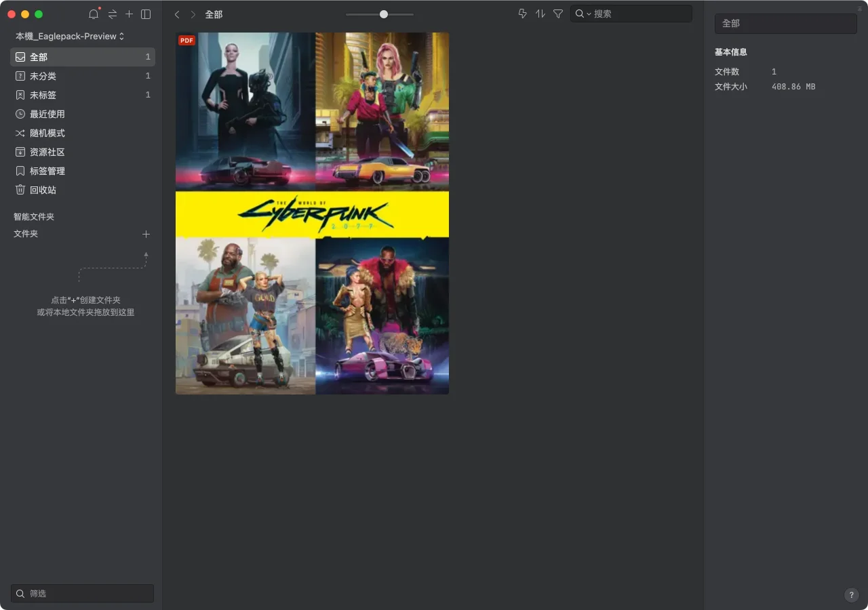The height and width of the screenshot is (610, 868).
Task: Click the 全部 inbox icon
Action: 20,57
